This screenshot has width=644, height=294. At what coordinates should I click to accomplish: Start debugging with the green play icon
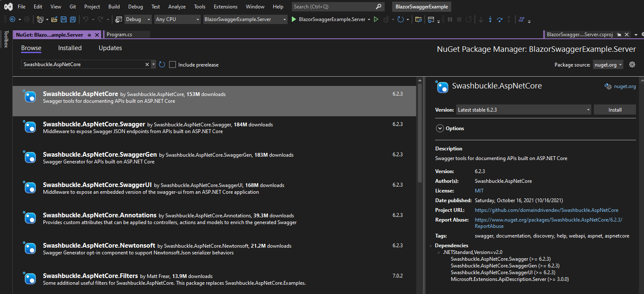294,19
